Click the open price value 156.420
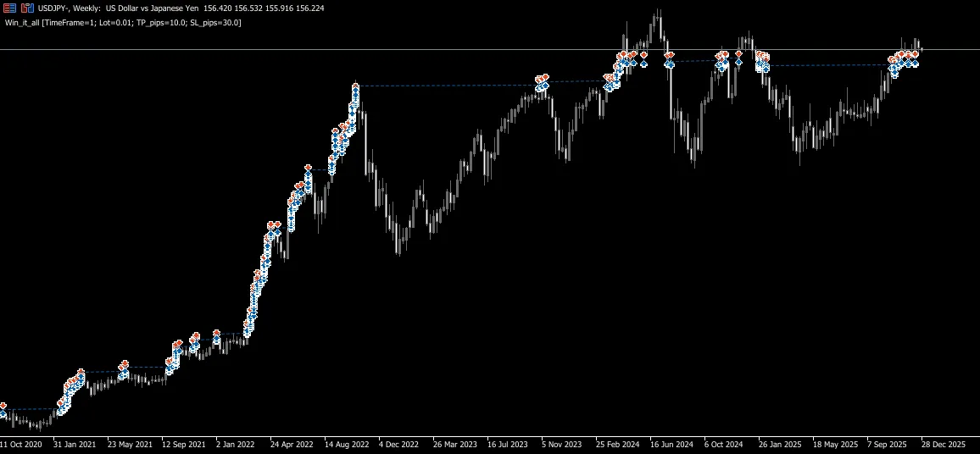Viewport: 980px width, 454px height. point(218,8)
